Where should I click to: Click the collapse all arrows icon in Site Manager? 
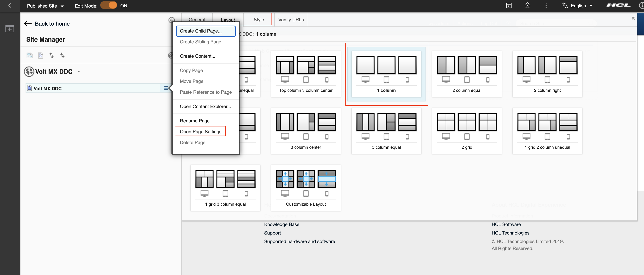tap(62, 55)
